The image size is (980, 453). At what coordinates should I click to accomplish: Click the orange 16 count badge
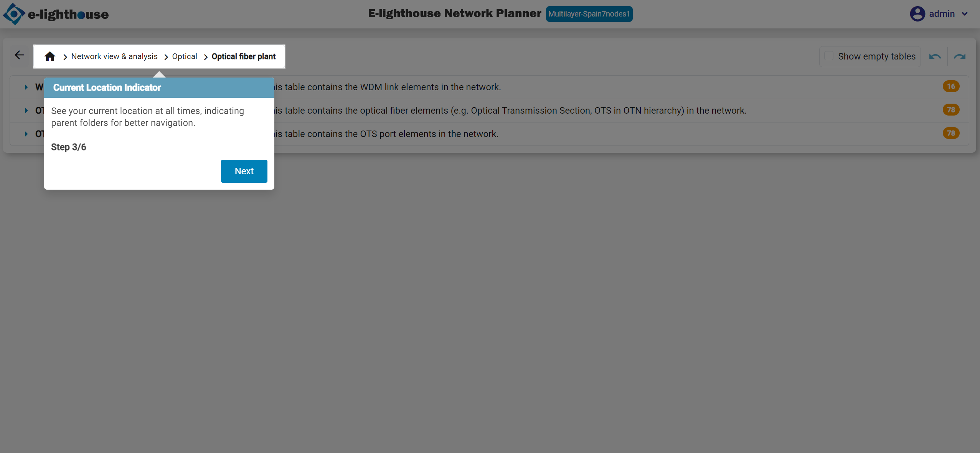click(951, 86)
